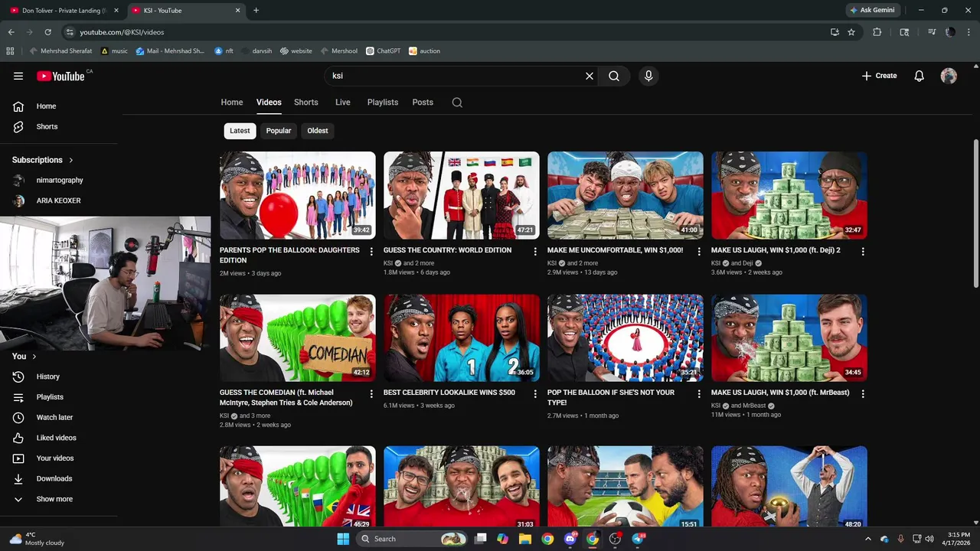The image size is (980, 551).
Task: Open Chrome extensions puzzle icon
Action: coord(877,32)
